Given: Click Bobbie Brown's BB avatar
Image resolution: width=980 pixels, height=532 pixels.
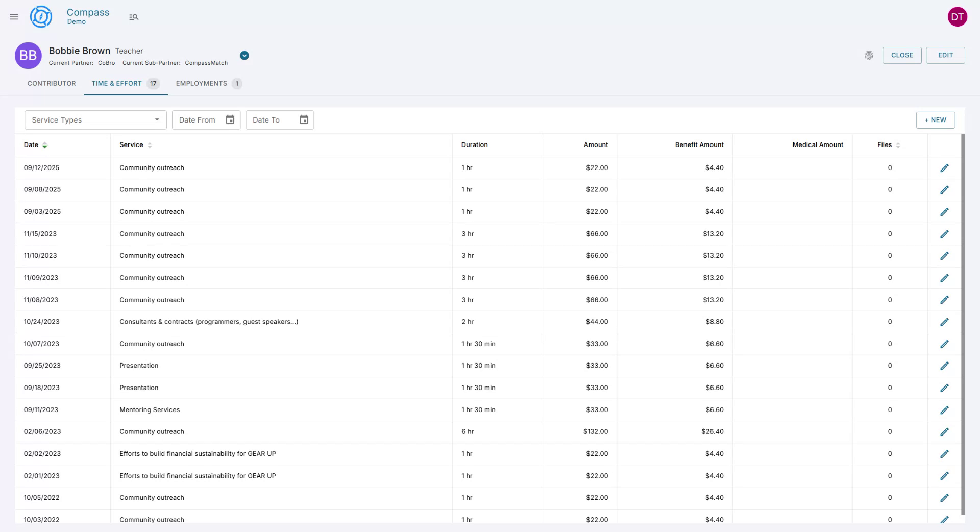Looking at the screenshot, I should tap(28, 56).
